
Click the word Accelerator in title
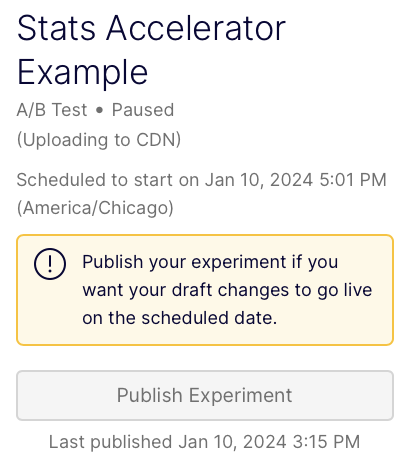click(196, 28)
